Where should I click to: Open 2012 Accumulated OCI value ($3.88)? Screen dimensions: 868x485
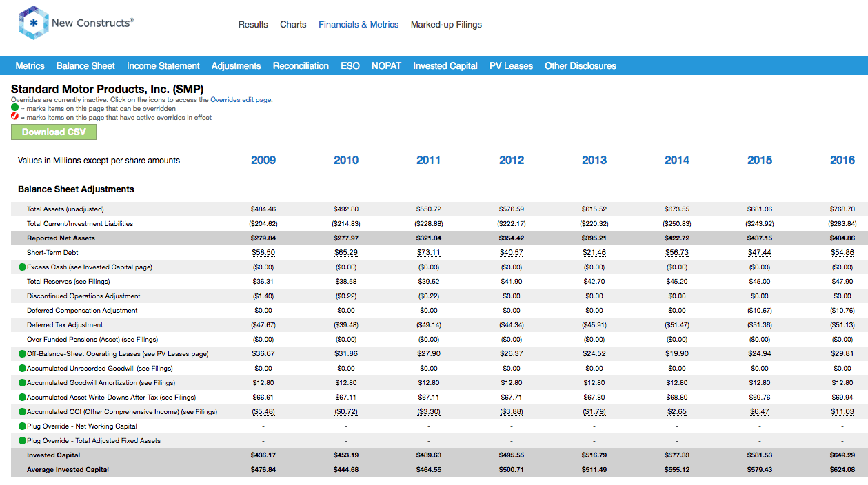[512, 412]
